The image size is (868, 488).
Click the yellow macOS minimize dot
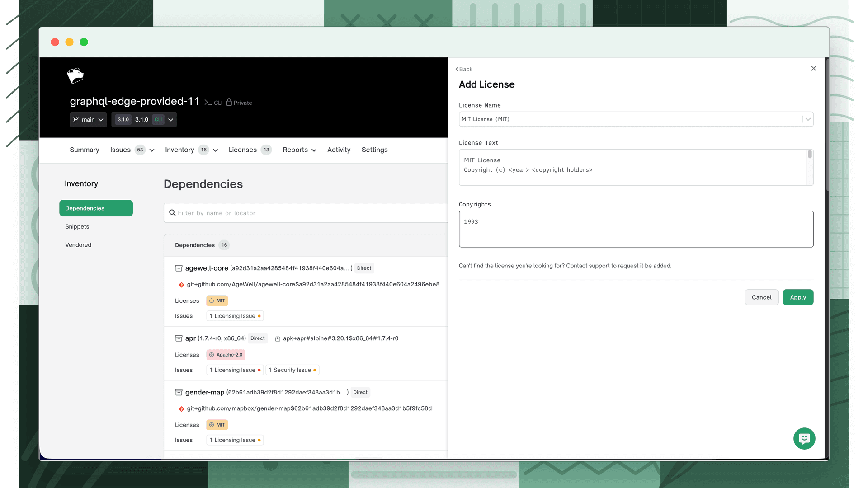pos(69,42)
